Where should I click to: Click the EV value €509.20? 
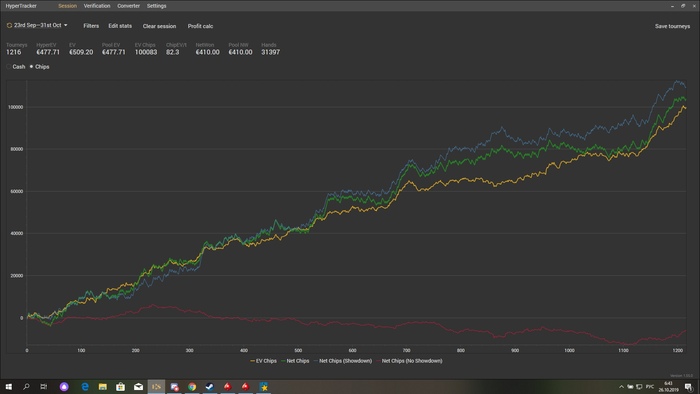pyautogui.click(x=81, y=52)
